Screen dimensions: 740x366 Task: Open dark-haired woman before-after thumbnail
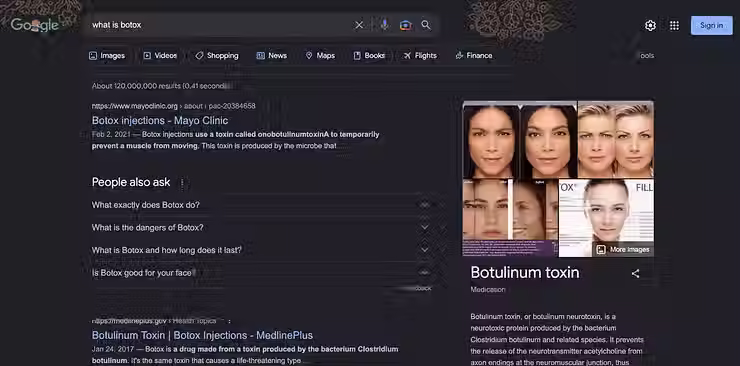pyautogui.click(x=520, y=140)
